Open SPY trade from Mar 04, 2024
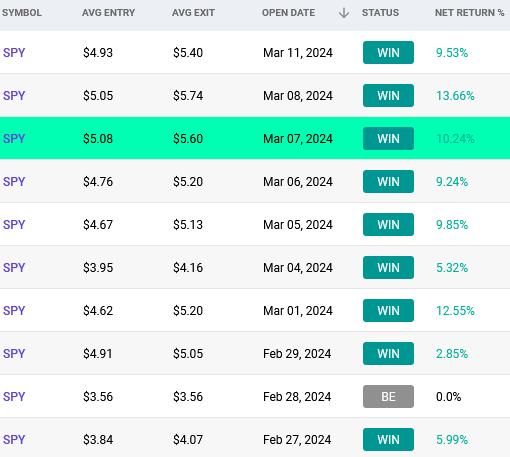Viewport: 510px width, 457px height. tap(14, 268)
